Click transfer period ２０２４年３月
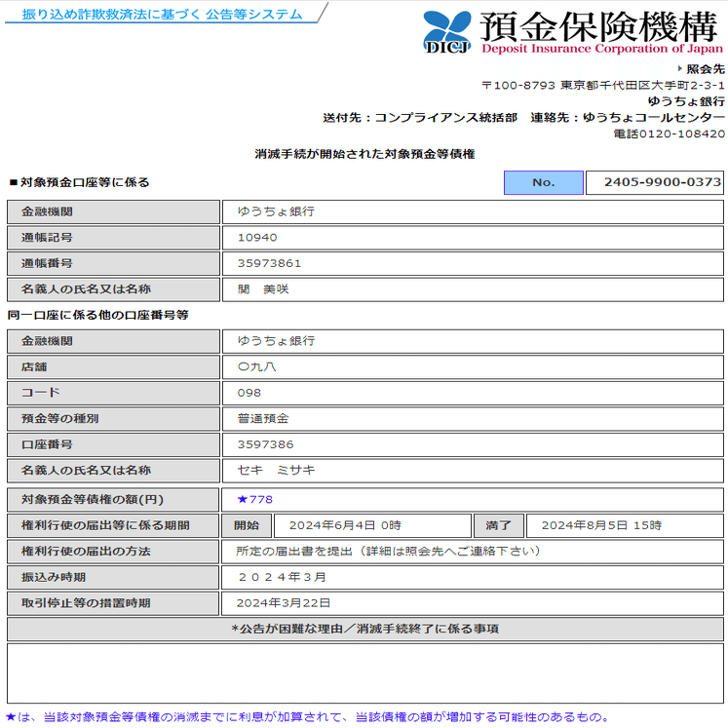The width and height of the screenshot is (728, 728). pyautogui.click(x=282, y=577)
